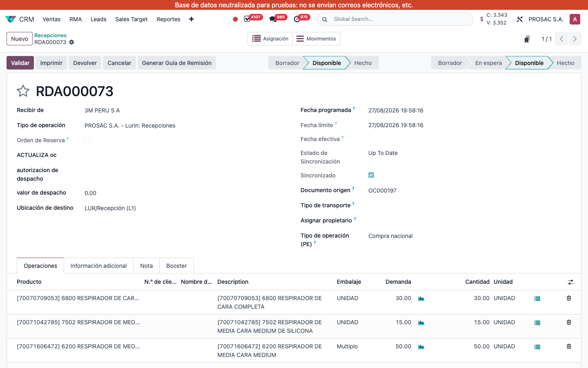This screenshot has width=588, height=368.
Task: Open optional columns settings icon
Action: point(570,282)
